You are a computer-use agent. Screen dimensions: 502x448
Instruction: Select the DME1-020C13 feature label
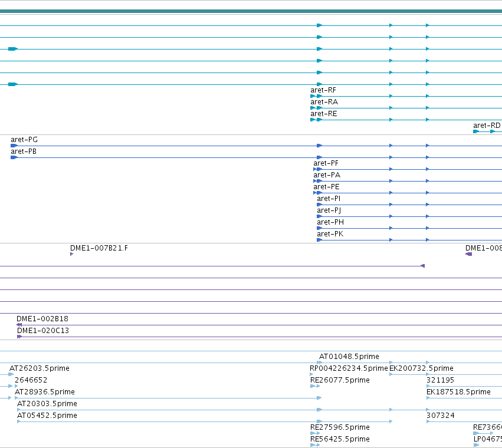tap(43, 331)
